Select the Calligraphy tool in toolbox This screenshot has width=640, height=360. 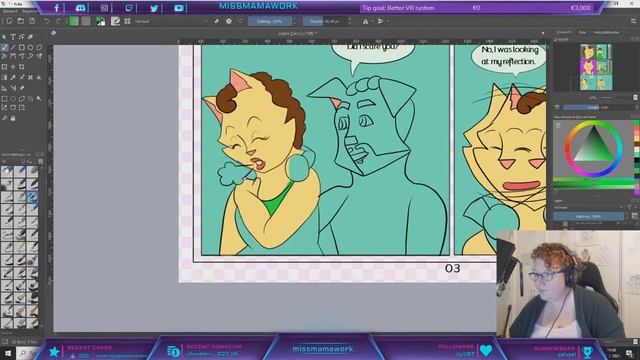(x=30, y=37)
